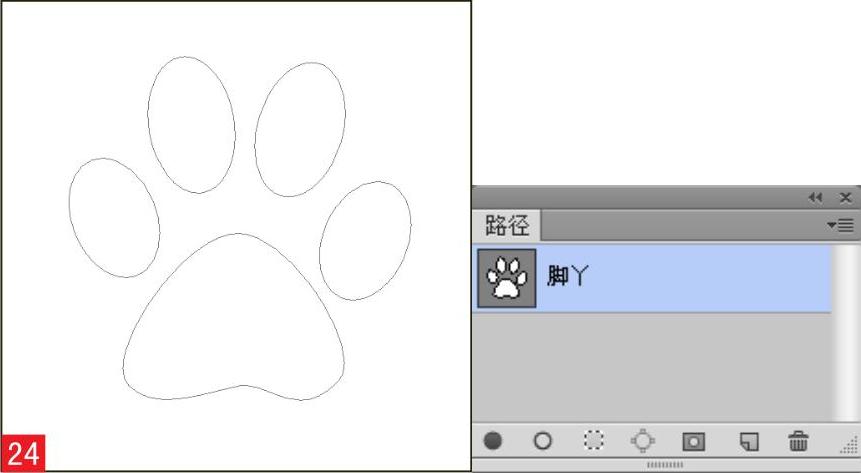Image resolution: width=861 pixels, height=473 pixels.
Task: Close the Paths panel
Action: click(x=846, y=198)
